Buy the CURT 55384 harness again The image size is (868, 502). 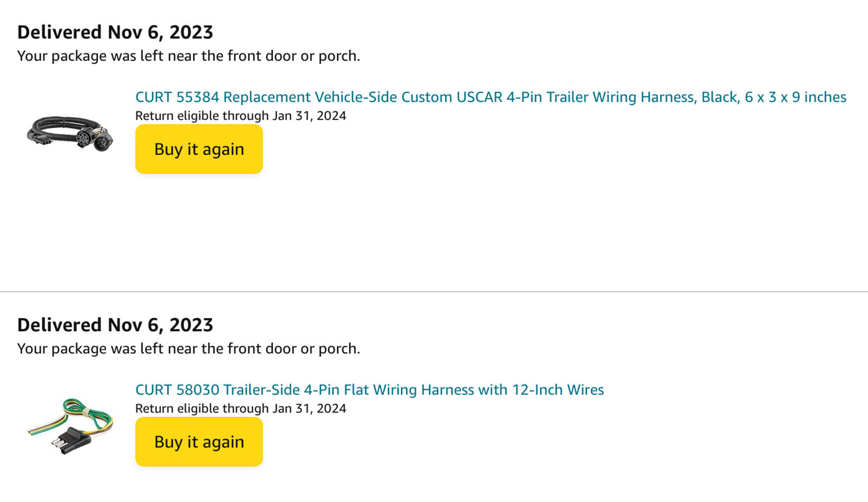[x=199, y=149]
